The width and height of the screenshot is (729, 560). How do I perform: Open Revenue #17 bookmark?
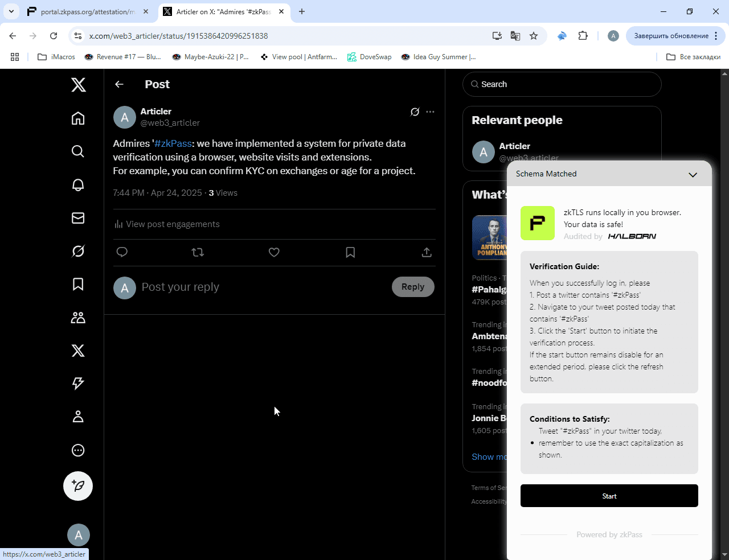pos(122,57)
